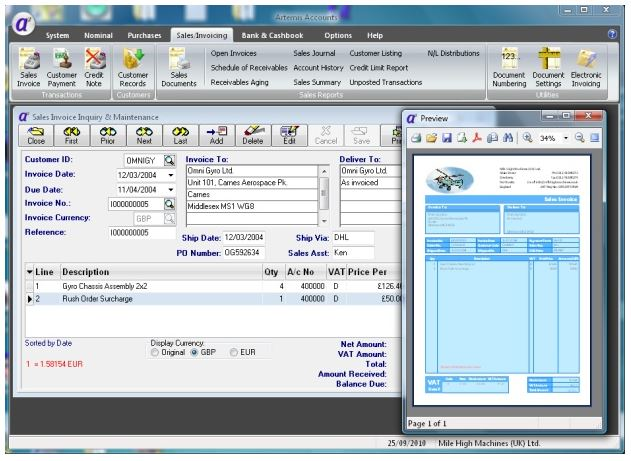
Task: Open the Nominal menu tab
Action: click(98, 35)
